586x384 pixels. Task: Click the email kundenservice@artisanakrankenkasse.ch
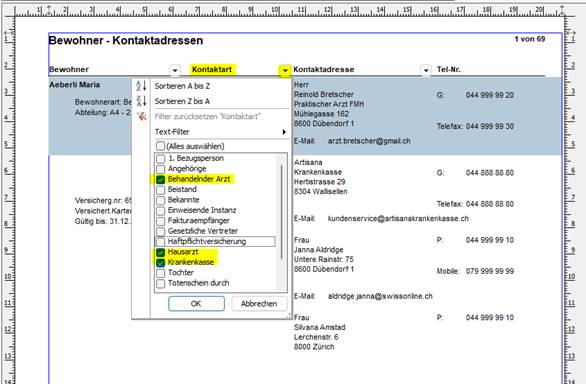[x=398, y=219]
